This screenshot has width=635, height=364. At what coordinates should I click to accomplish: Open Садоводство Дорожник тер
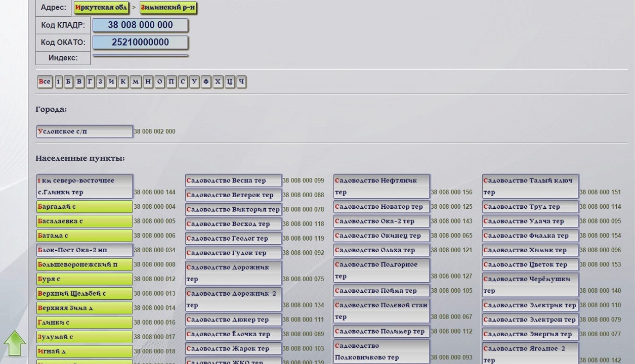(x=233, y=273)
